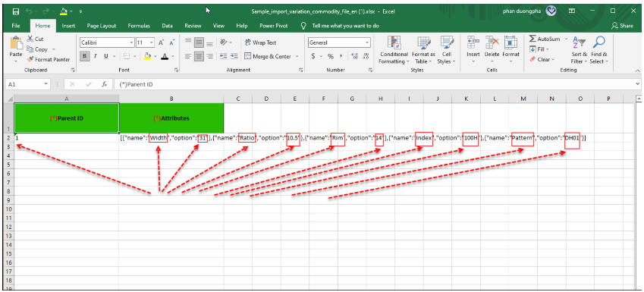Open the Page Layout tab
The height and width of the screenshot is (292, 644).
coord(102,26)
